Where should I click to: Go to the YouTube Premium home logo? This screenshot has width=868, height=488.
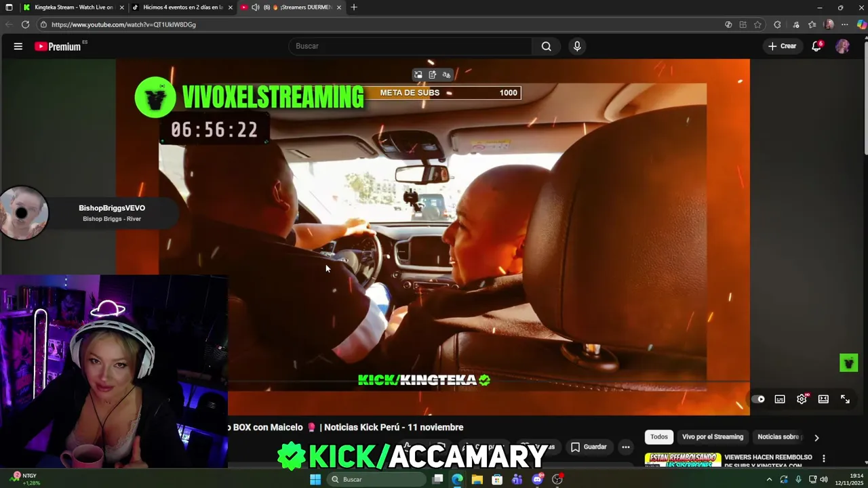[58, 46]
